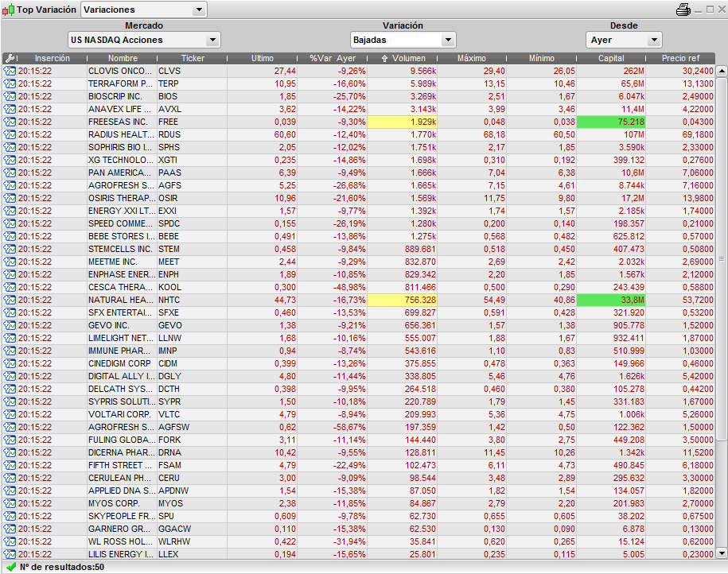Open chart icon for ENERGY XXI row

pos(10,211)
